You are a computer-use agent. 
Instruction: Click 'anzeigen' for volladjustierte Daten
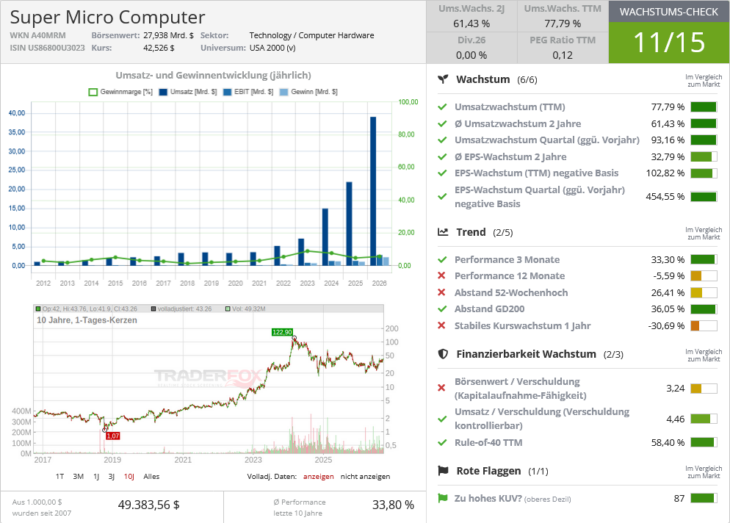(x=318, y=476)
